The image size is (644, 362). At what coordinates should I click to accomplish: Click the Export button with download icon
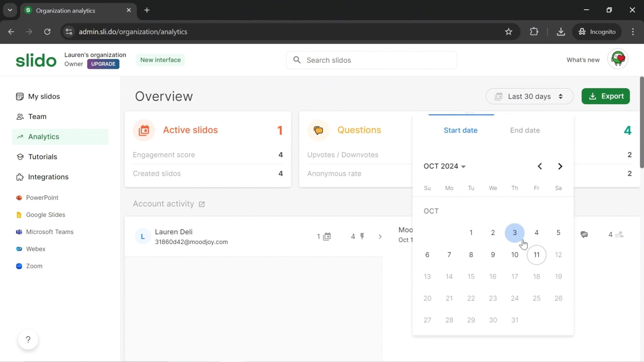point(606,96)
